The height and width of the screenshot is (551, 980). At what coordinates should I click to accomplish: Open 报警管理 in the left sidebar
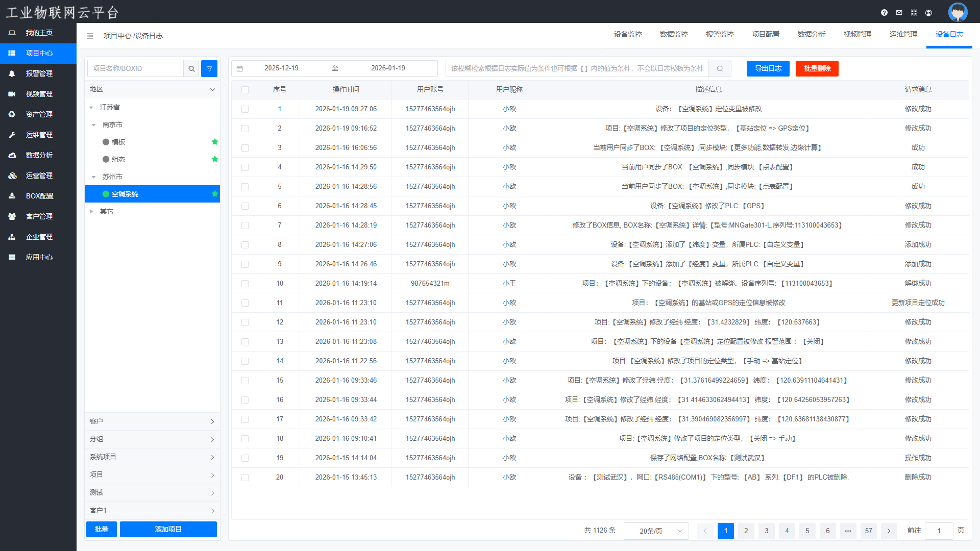(x=39, y=73)
